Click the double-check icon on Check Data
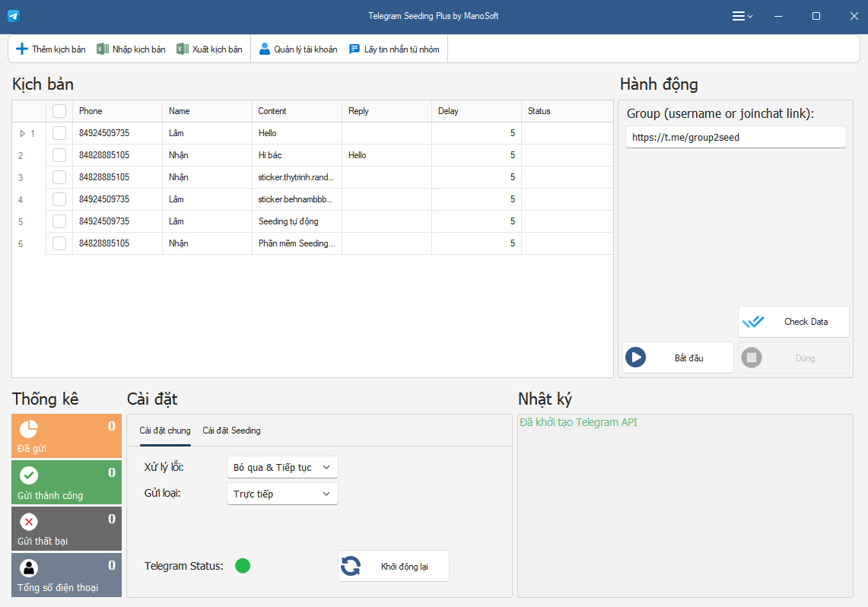This screenshot has width=868, height=607. (753, 322)
